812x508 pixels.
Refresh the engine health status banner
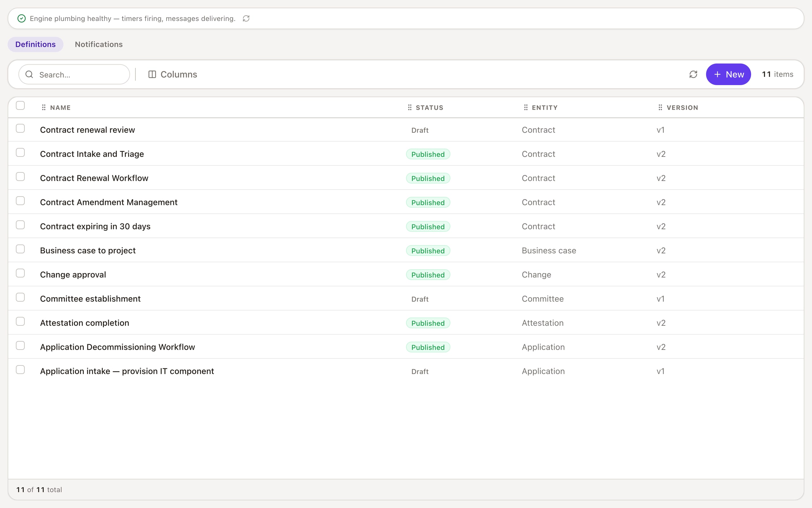pos(246,18)
